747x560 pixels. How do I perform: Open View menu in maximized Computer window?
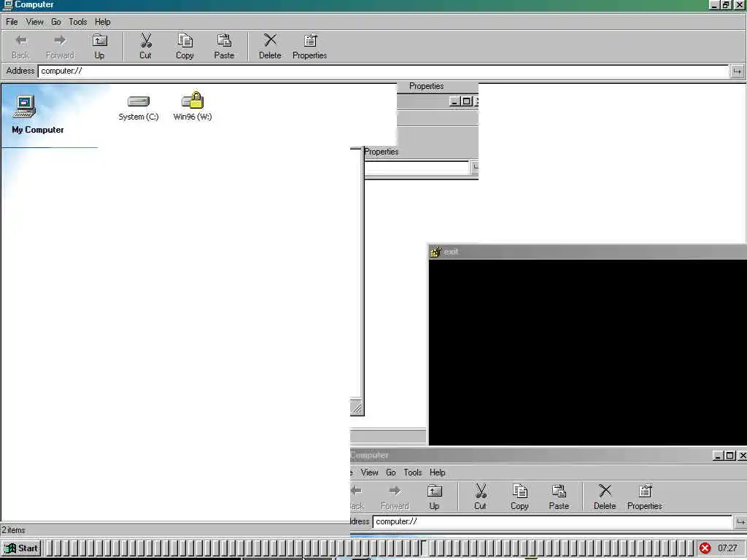34,22
